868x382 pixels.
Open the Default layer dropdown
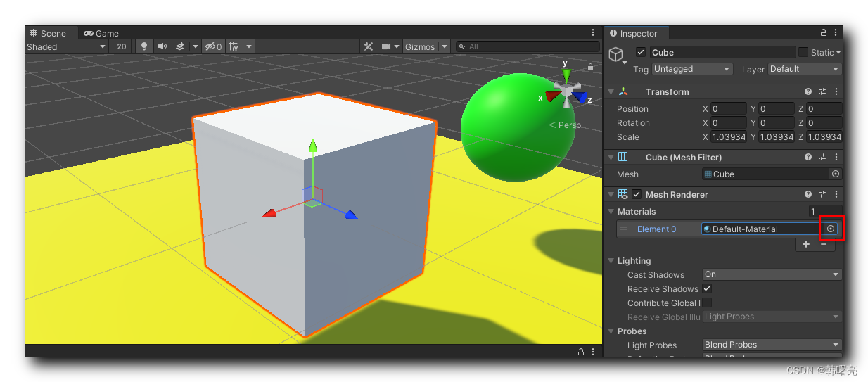click(x=805, y=69)
